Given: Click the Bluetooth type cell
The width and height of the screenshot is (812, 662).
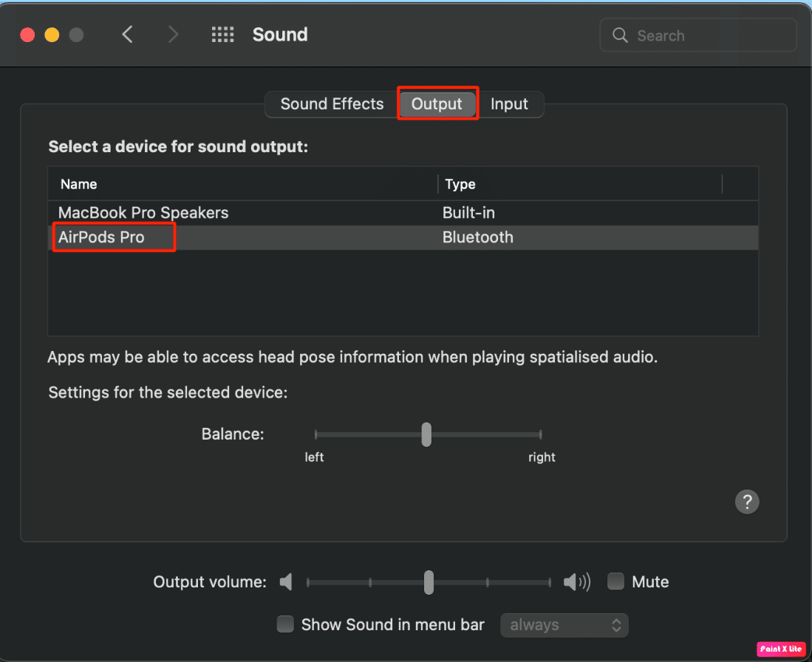Looking at the screenshot, I should tap(477, 237).
